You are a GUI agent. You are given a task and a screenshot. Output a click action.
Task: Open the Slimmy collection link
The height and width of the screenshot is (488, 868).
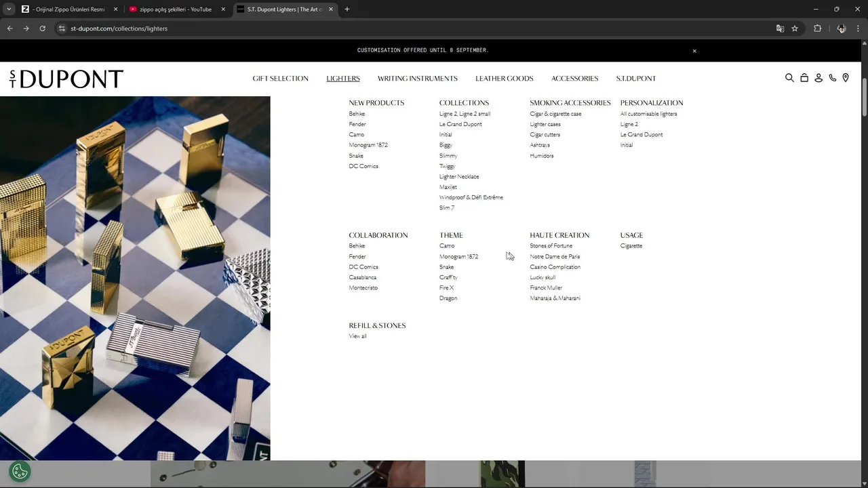[448, 156]
